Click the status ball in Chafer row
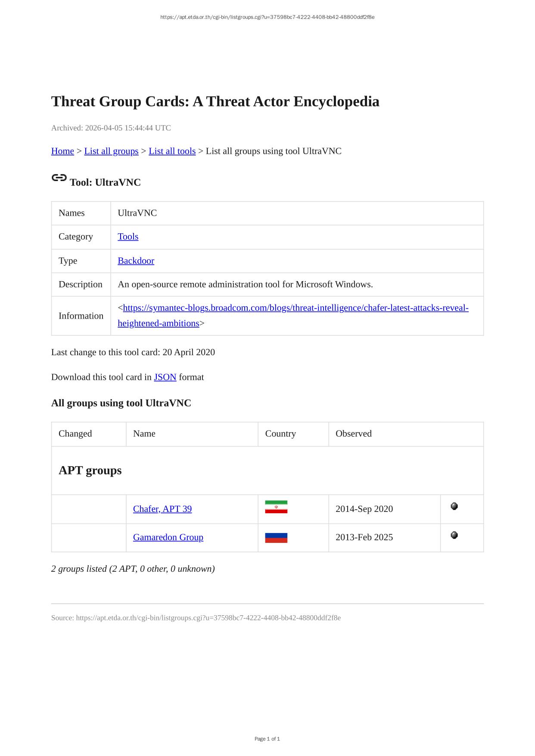Screen dimensions: 535x756 coord(454,506)
